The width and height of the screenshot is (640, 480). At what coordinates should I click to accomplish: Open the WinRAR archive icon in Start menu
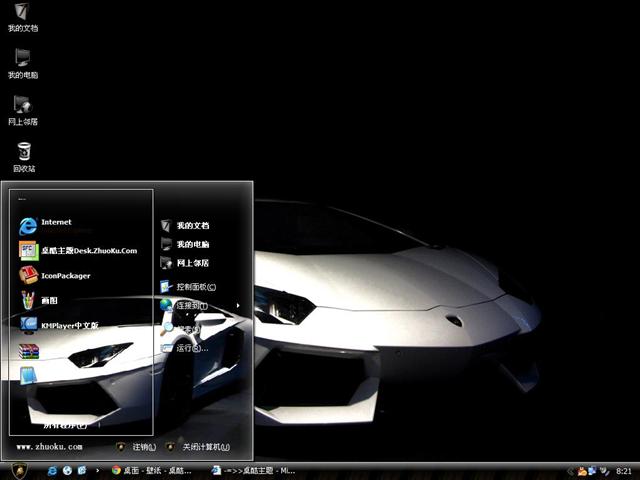pyautogui.click(x=29, y=351)
